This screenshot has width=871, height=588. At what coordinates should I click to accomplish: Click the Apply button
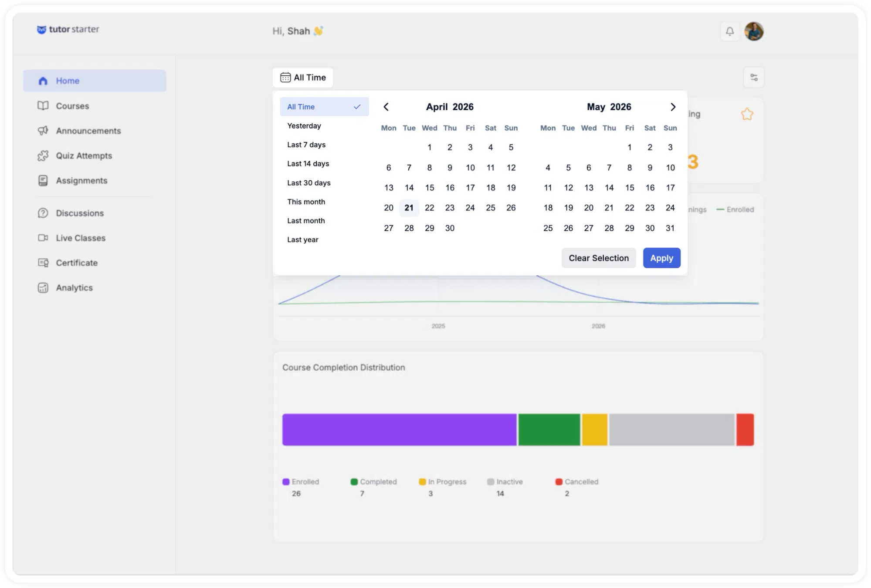pos(661,258)
